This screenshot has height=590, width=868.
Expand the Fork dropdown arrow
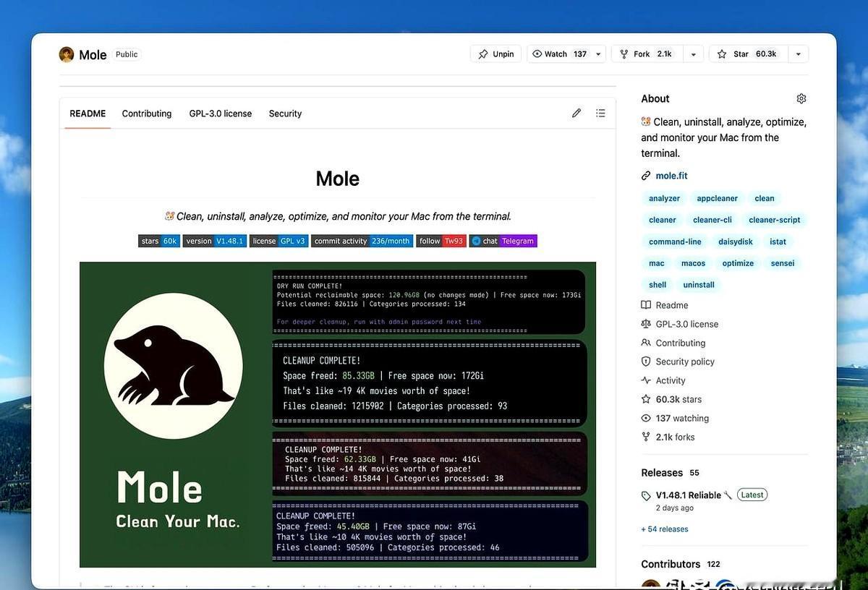click(x=693, y=54)
